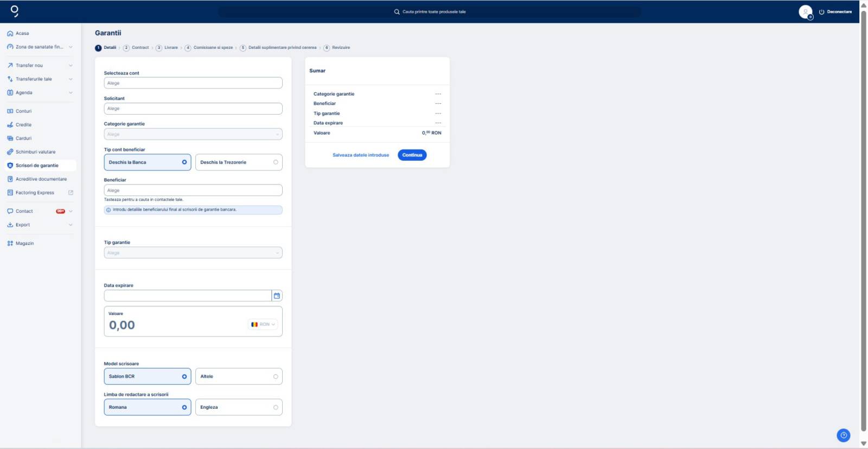Click the Schimburi valutare icon
The image size is (868, 449).
coord(10,152)
